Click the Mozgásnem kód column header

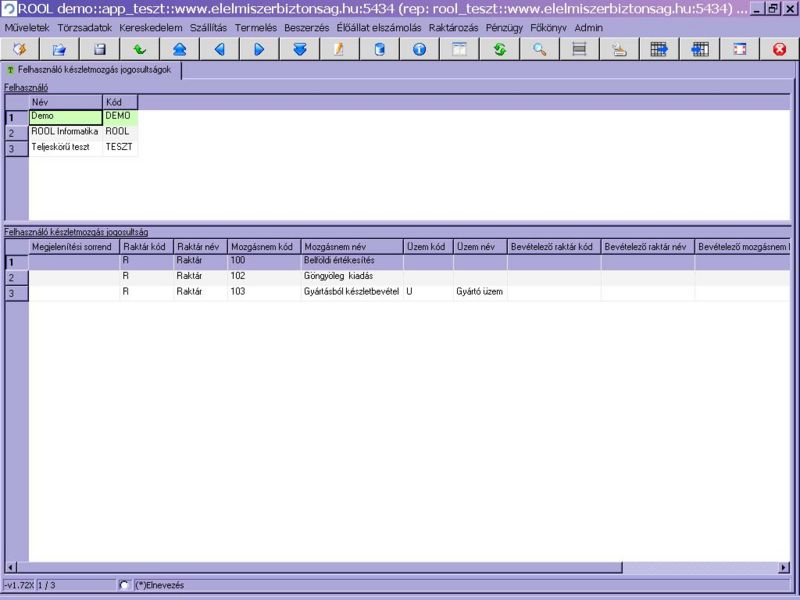(262, 246)
